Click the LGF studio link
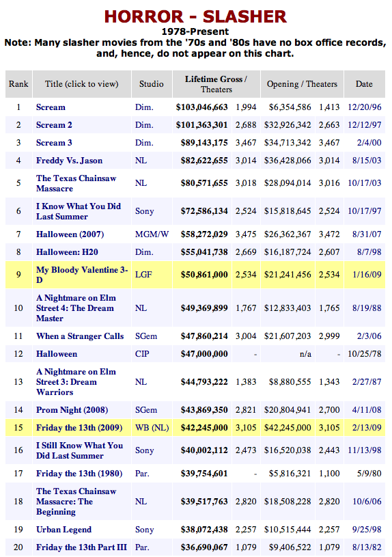392x557 pixels. tap(143, 275)
